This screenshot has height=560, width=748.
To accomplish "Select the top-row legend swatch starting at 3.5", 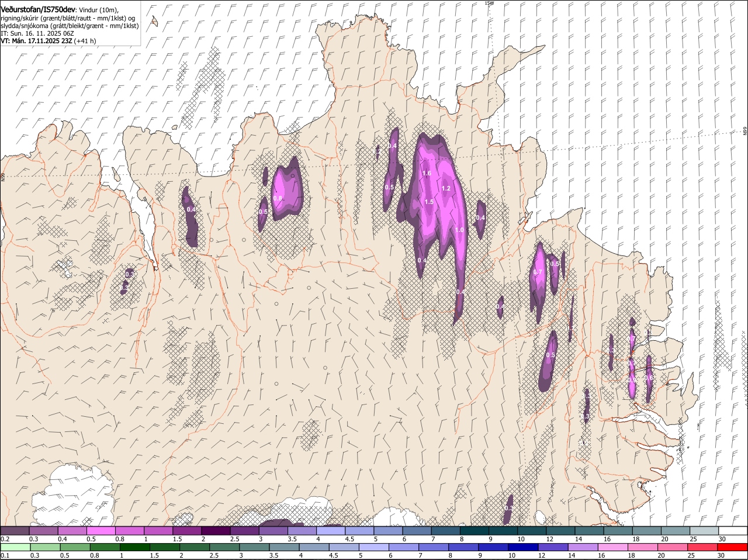I will [x=302, y=530].
